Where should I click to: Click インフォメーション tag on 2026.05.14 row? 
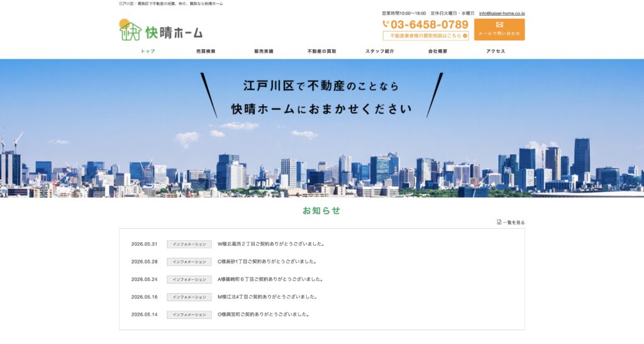click(x=189, y=315)
